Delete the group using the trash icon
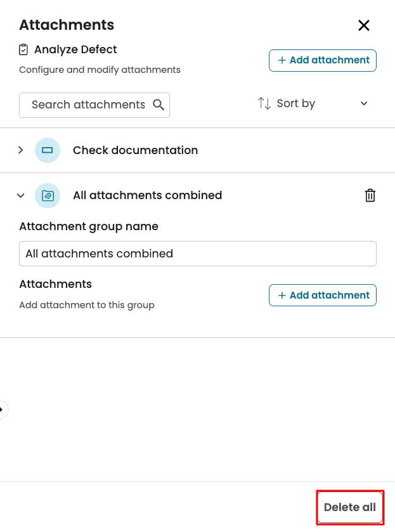This screenshot has width=395, height=532. coord(370,195)
